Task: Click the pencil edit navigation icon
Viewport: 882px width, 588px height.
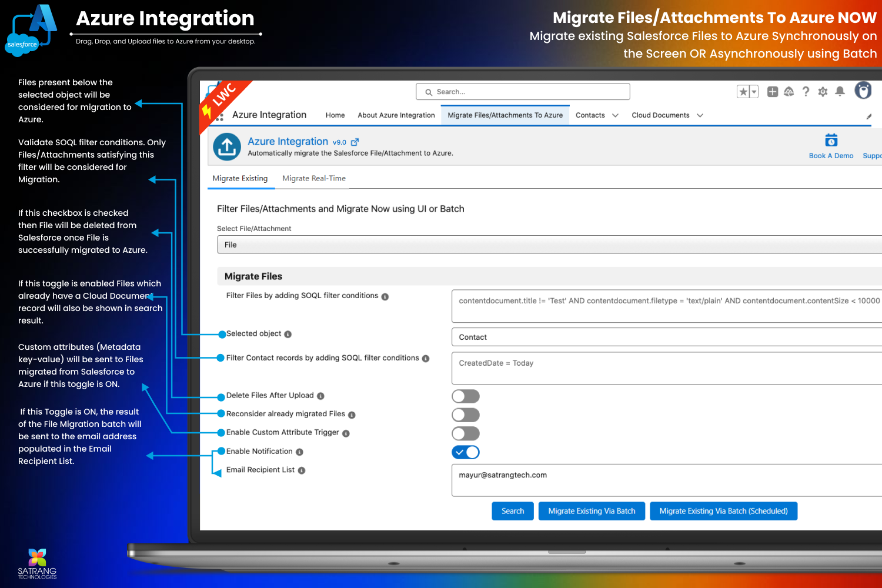Action: point(869,116)
